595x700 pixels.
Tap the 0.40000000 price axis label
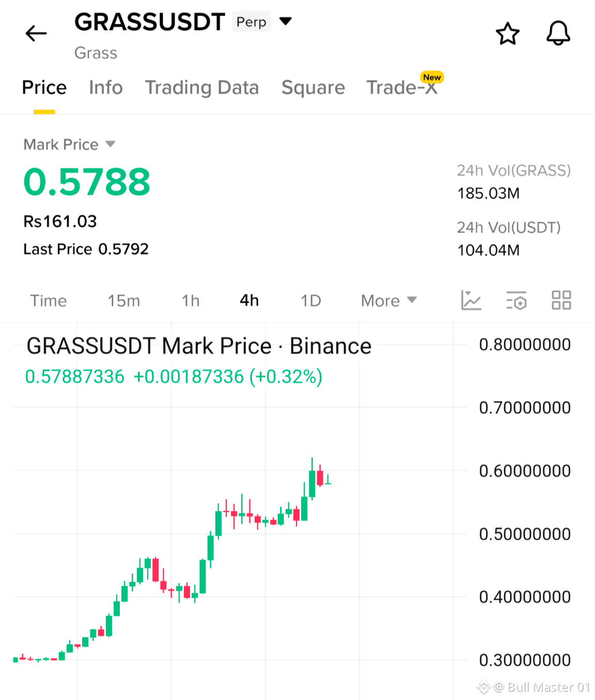[525, 597]
